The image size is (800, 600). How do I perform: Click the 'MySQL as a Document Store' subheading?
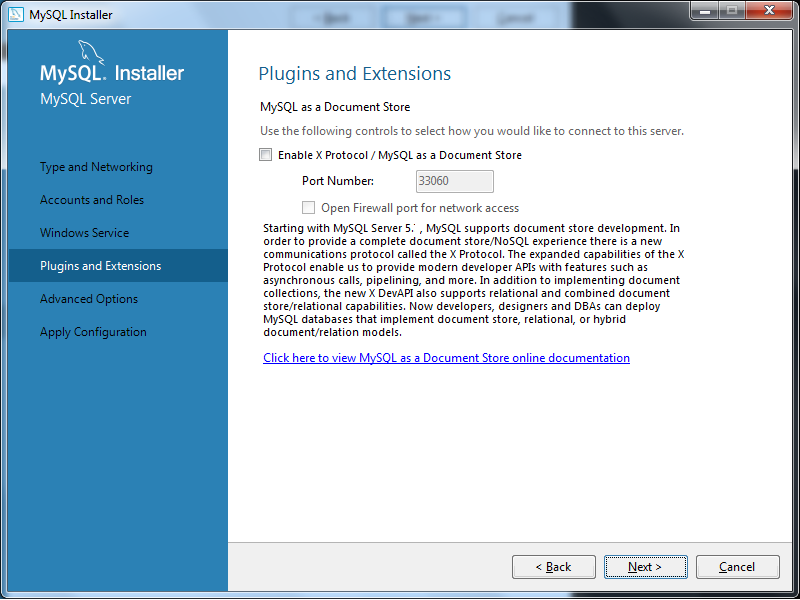click(335, 107)
